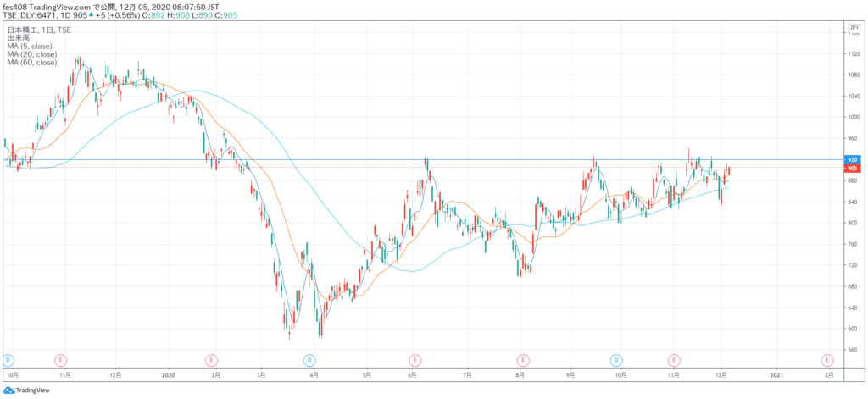Image resolution: width=868 pixels, height=399 pixels.
Task: Click the 1000 price axis label
Action: click(854, 117)
